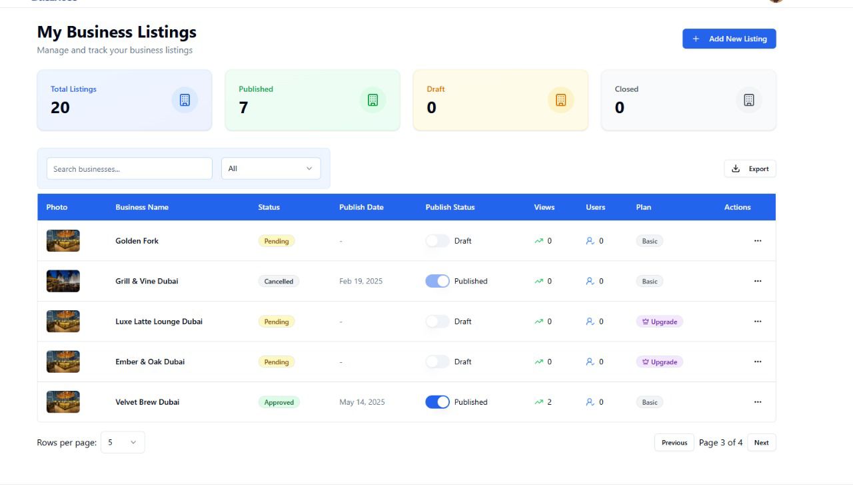
Task: Click the building icon in the Total Listings card
Action: [x=185, y=100]
